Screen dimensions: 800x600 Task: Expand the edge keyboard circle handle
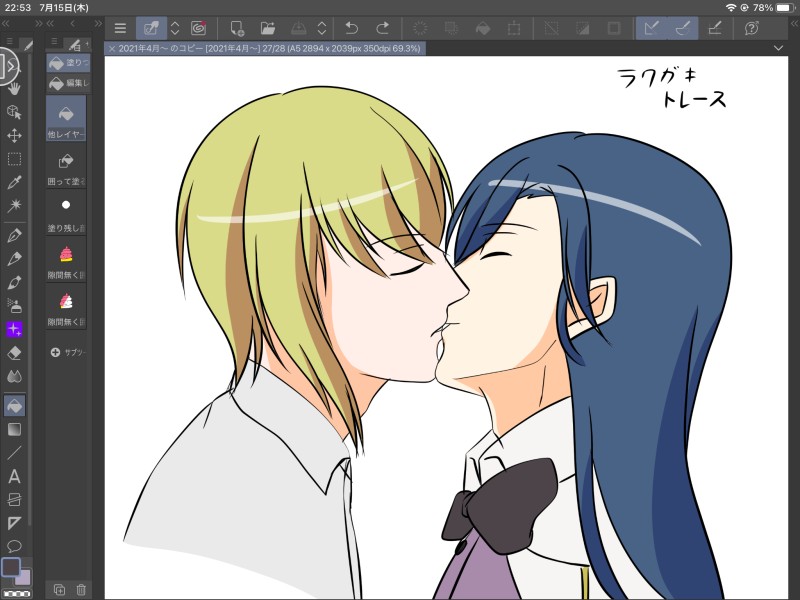(x=8, y=66)
